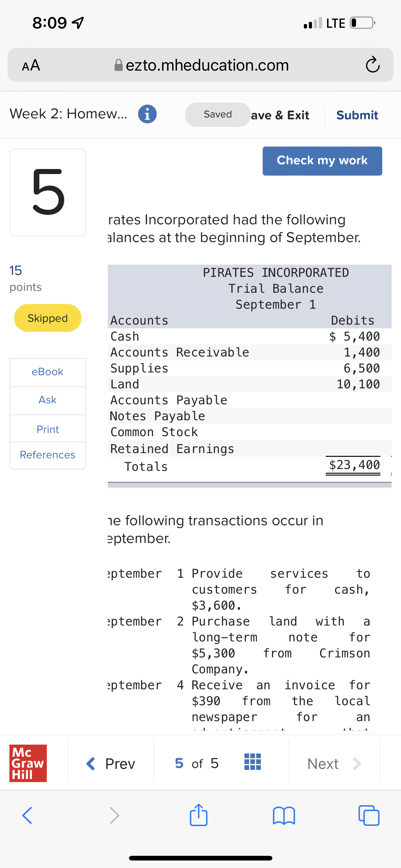Go back with Safari back arrow
This screenshot has width=401, height=868.
click(x=27, y=815)
